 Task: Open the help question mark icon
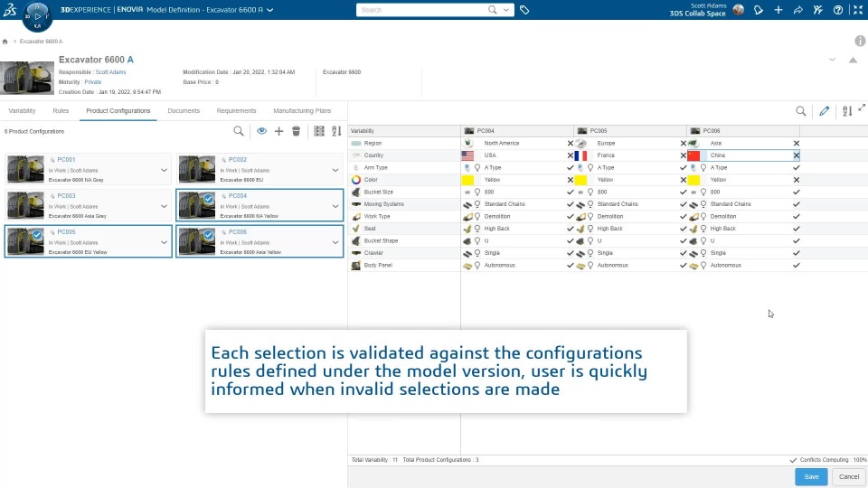pyautogui.click(x=838, y=10)
